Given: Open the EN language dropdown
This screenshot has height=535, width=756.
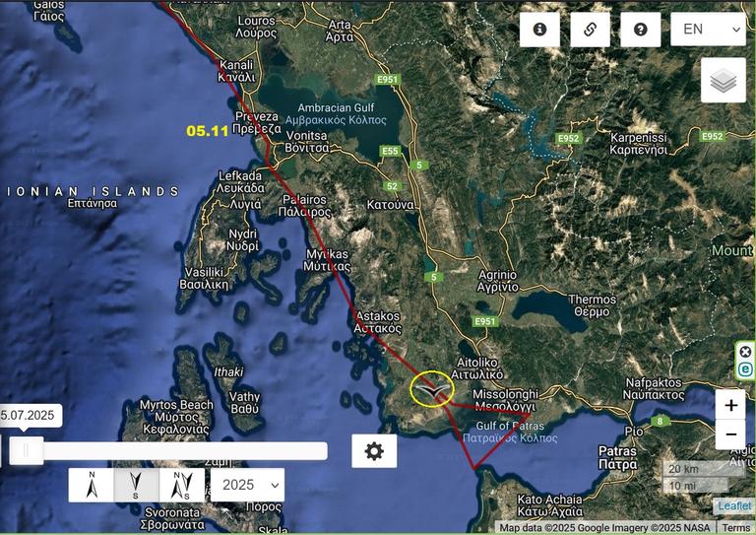Looking at the screenshot, I should [709, 30].
